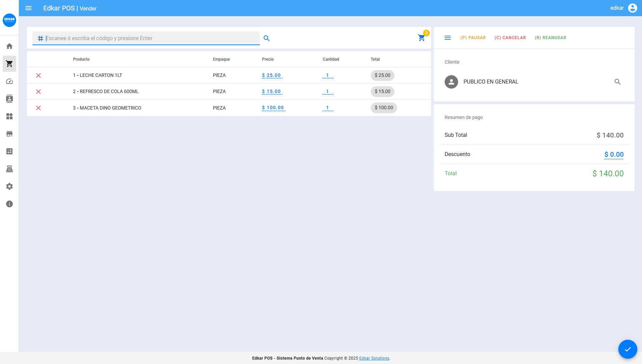Image resolution: width=642 pixels, height=364 pixels.
Task: Open settings gear in sidebar
Action: point(9,186)
